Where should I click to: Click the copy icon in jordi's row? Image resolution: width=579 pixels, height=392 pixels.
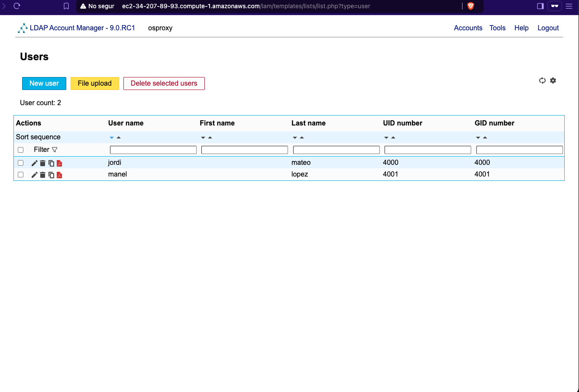[x=51, y=163]
